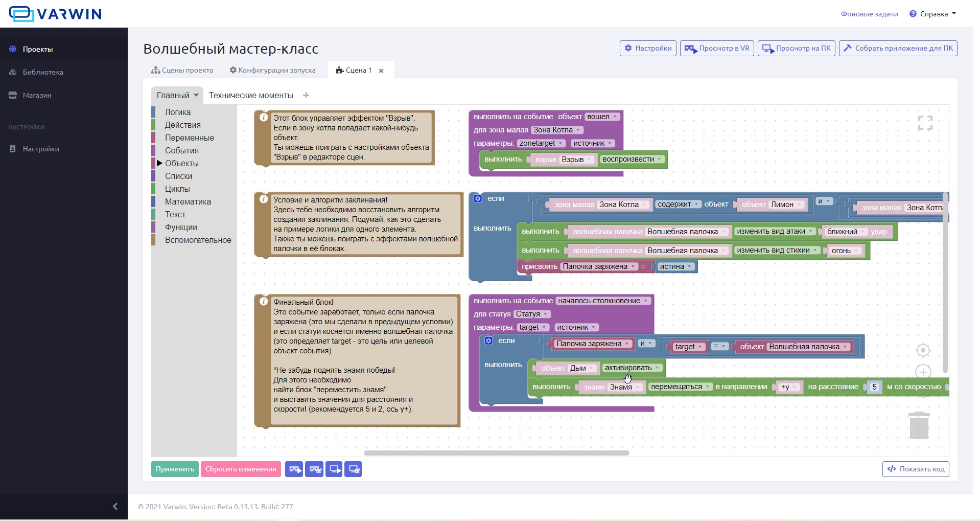Select Циклы block category

click(x=177, y=189)
